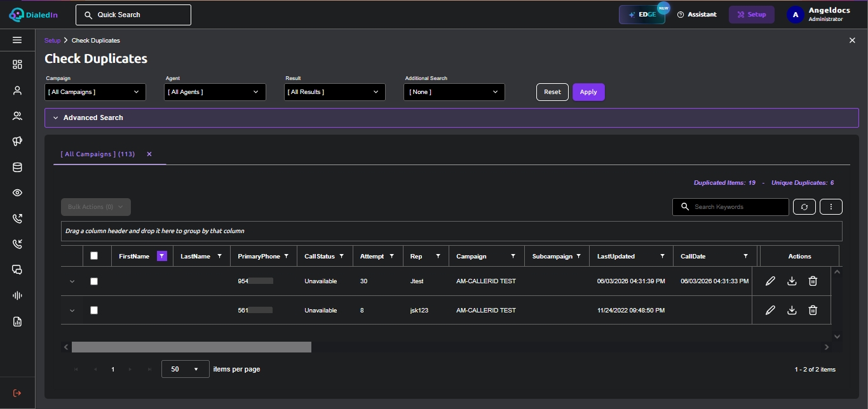868x409 pixels.
Task: Open the Result dropdown
Action: point(335,92)
